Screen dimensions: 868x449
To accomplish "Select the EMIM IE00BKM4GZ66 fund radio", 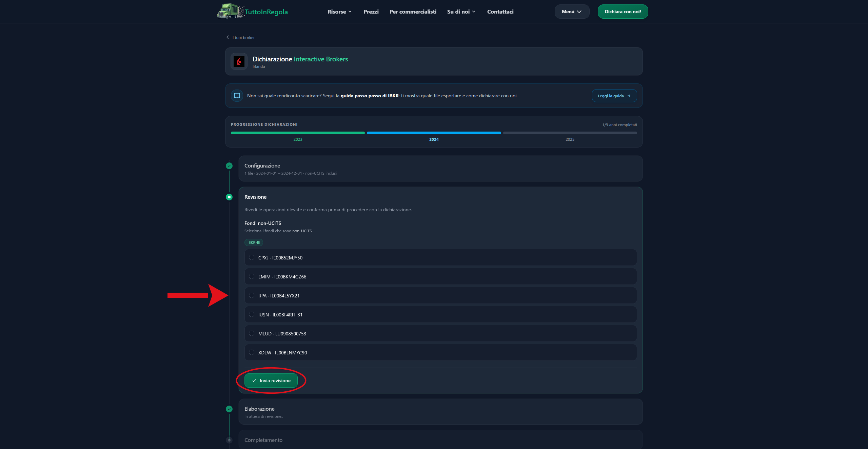I will pos(252,276).
